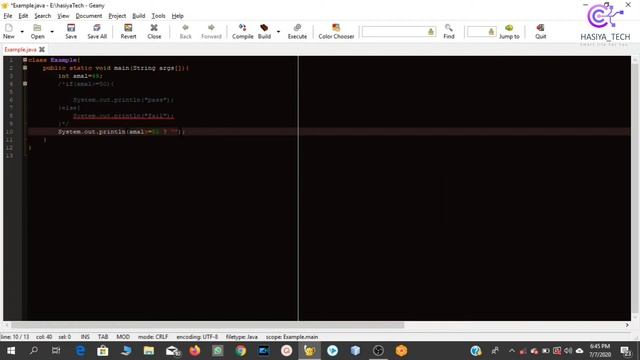Click 'encoding: UTF-8' in status bar
The image size is (640, 360).
point(197,337)
